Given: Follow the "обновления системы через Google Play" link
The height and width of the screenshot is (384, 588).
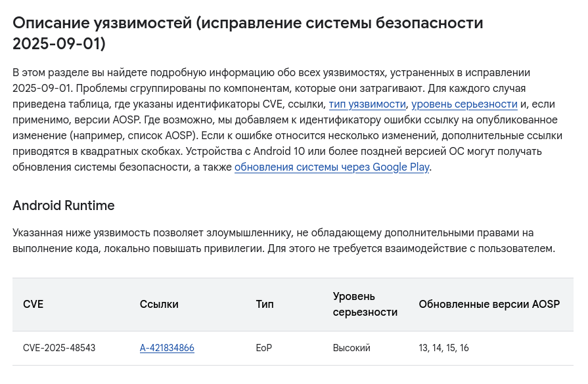Looking at the screenshot, I should click(x=332, y=167).
